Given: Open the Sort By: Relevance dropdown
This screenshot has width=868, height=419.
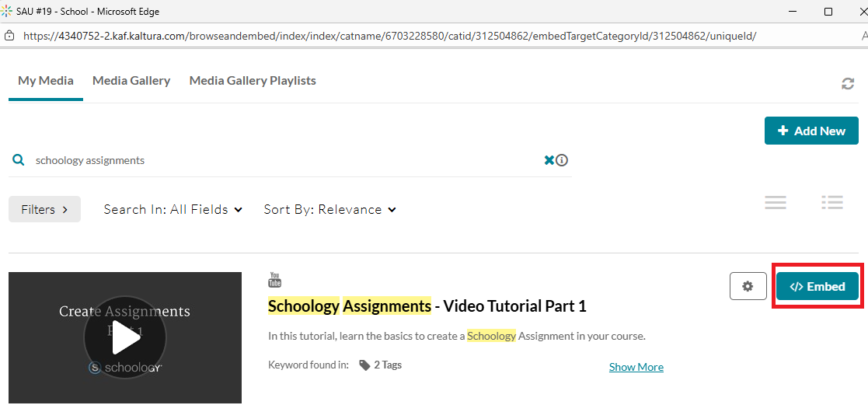Looking at the screenshot, I should pyautogui.click(x=329, y=209).
